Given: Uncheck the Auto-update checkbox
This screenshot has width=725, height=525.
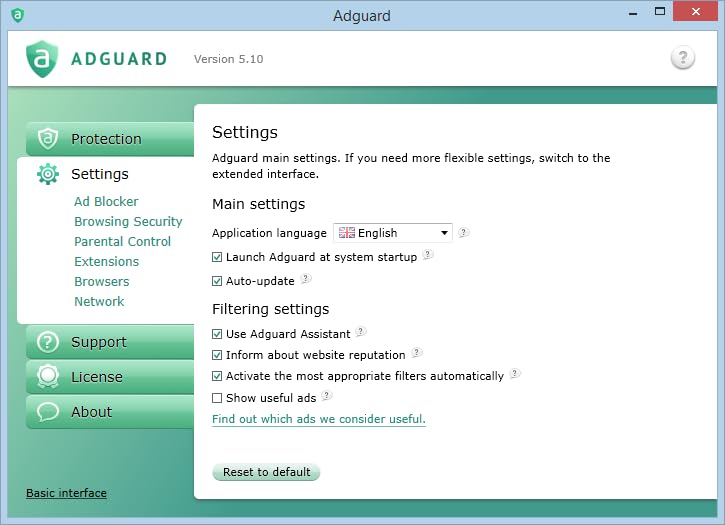Looking at the screenshot, I should pos(217,281).
